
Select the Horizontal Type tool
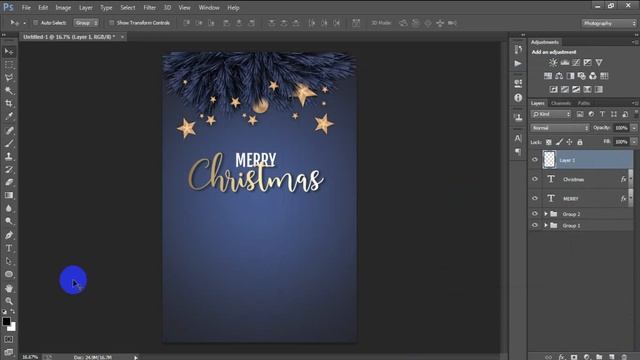tap(9, 248)
